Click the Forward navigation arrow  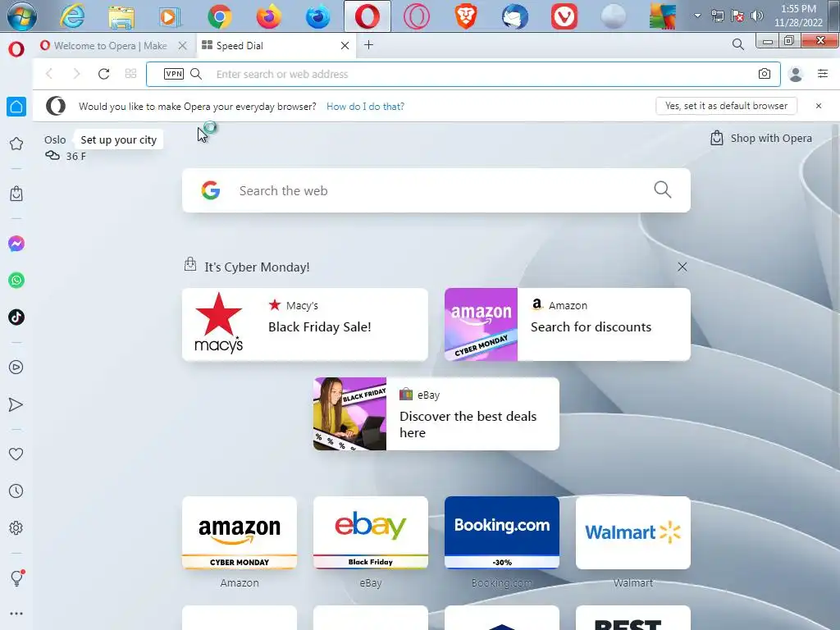pos(76,74)
